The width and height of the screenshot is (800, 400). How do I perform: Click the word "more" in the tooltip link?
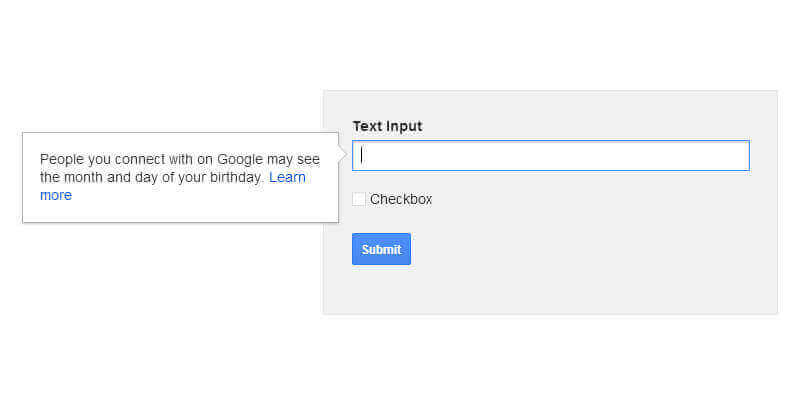click(x=56, y=196)
